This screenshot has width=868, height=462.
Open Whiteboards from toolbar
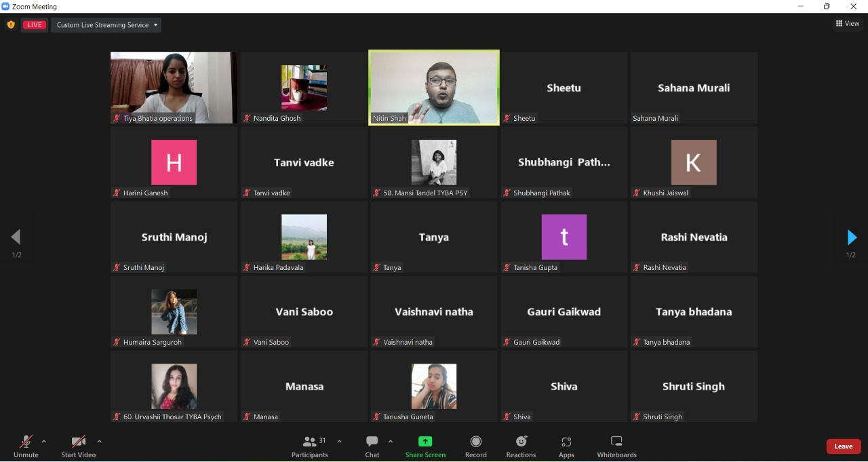[616, 447]
